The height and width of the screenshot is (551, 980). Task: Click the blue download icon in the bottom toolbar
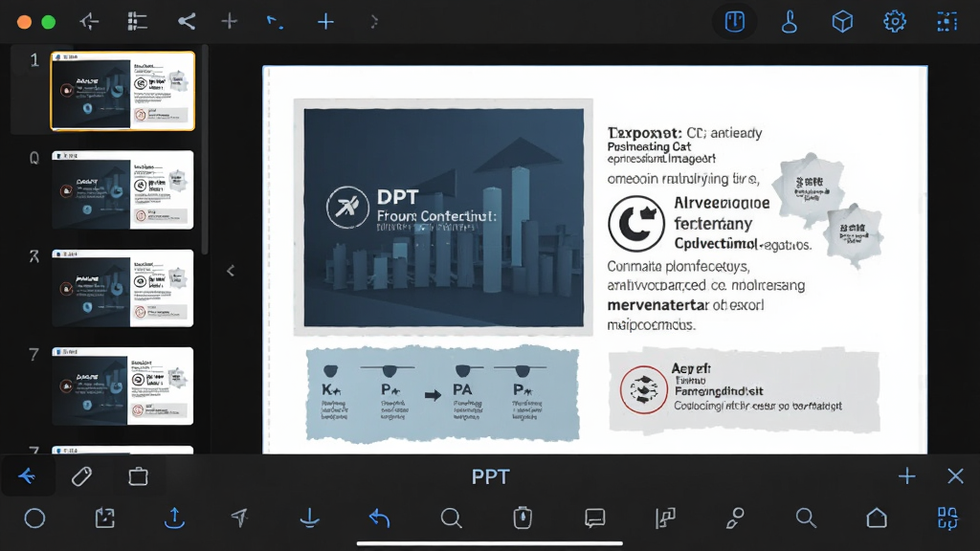coord(309,518)
